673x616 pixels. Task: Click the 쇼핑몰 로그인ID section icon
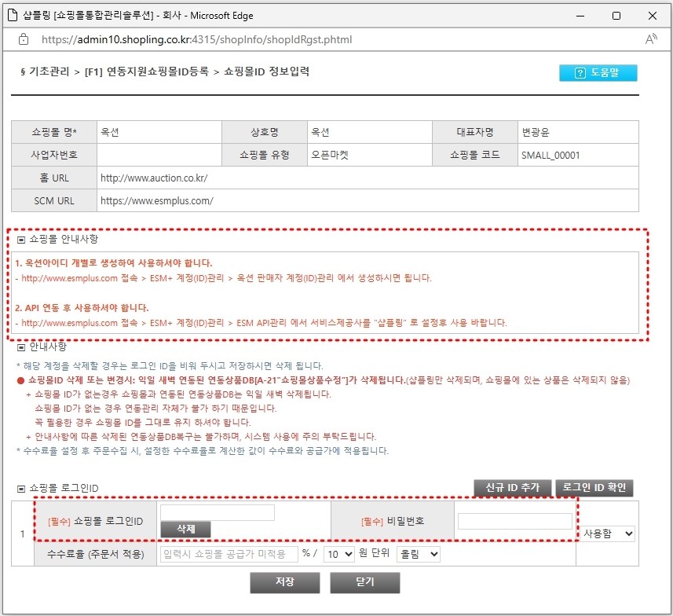coord(21,489)
